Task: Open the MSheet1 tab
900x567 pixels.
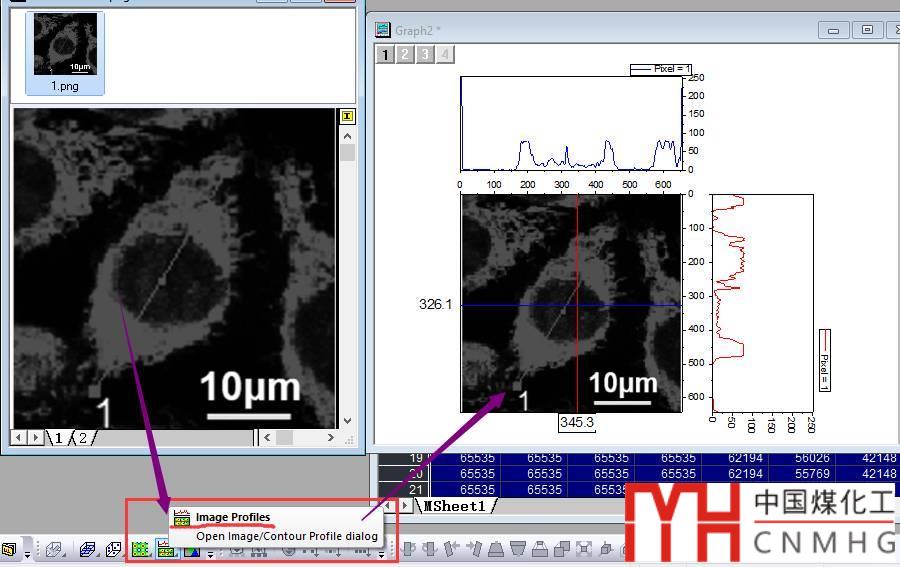Action: click(455, 506)
